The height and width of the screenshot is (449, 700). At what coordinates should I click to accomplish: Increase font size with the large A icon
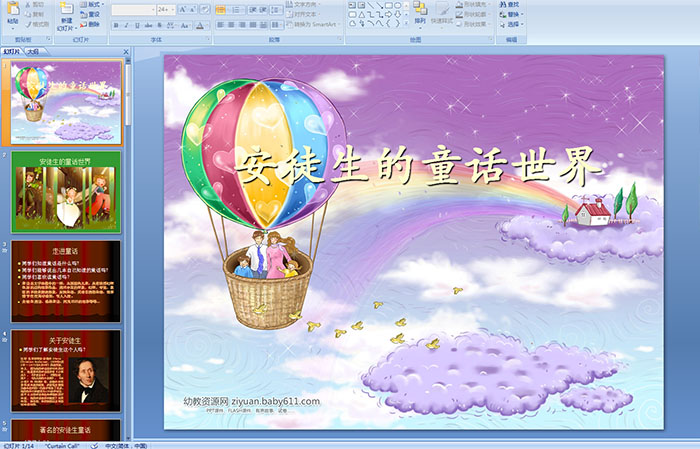183,9
